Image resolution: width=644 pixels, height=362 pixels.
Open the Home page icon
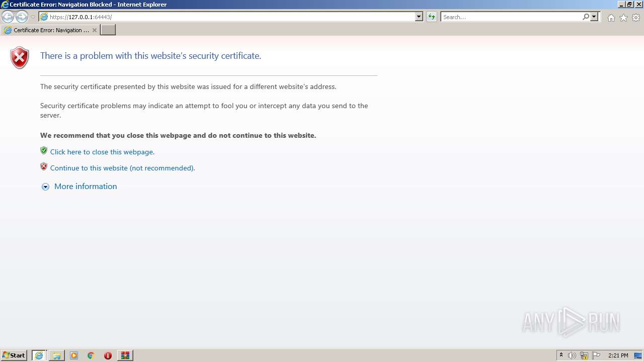(x=611, y=18)
